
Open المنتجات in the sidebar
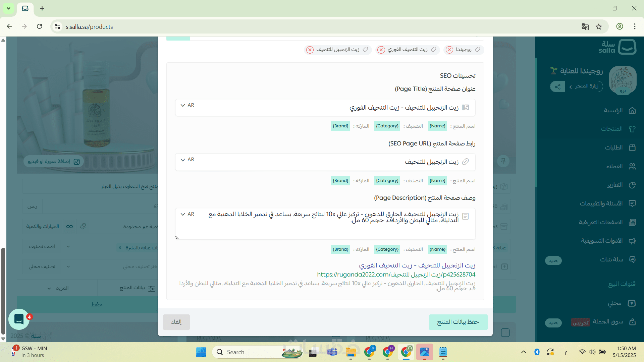pos(611,129)
